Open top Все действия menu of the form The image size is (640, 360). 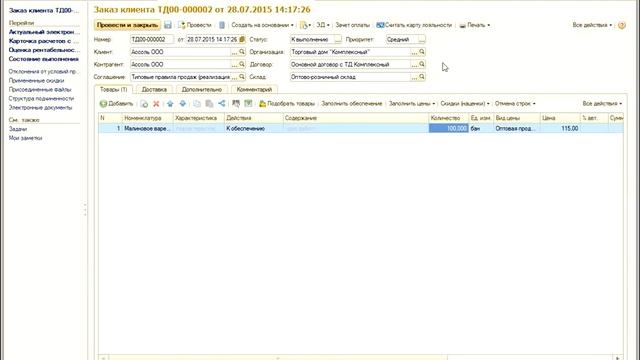592,25
